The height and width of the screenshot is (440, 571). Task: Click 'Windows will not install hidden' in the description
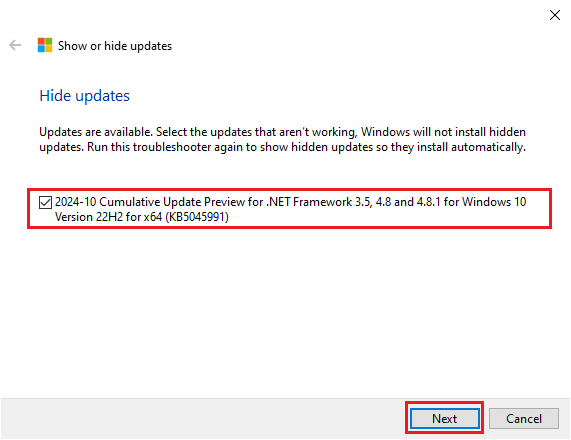tap(443, 132)
